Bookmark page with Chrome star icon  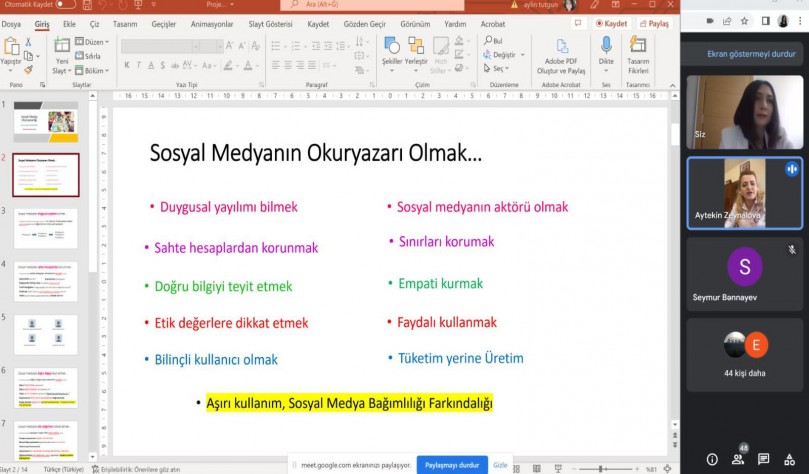744,21
